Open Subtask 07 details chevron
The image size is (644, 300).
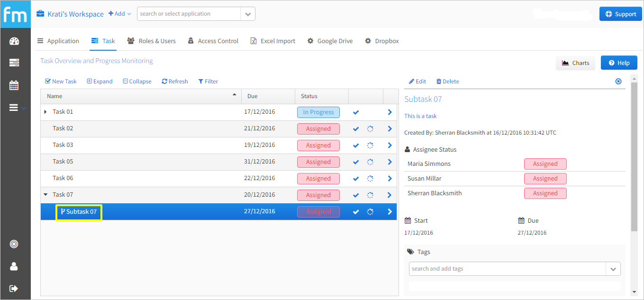(x=390, y=212)
